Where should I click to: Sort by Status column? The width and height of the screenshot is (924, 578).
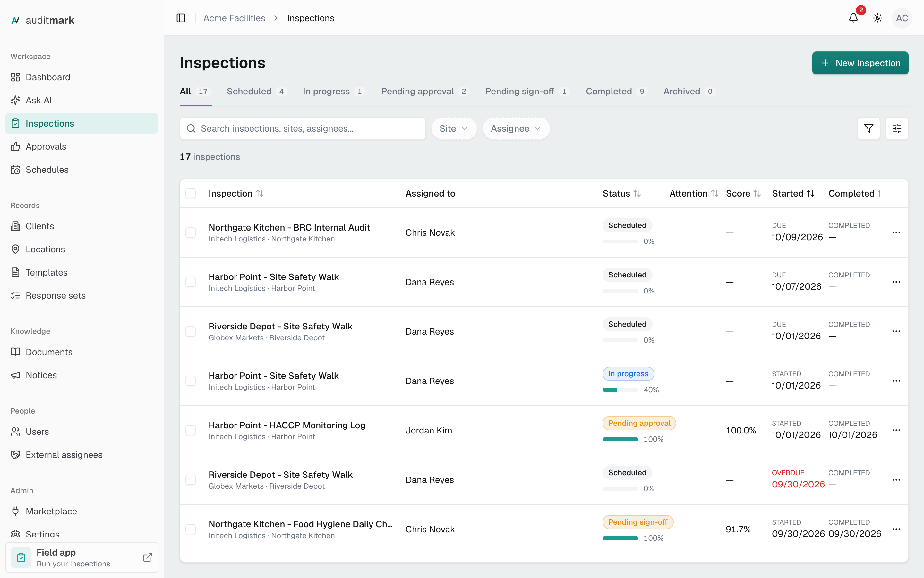coord(621,193)
